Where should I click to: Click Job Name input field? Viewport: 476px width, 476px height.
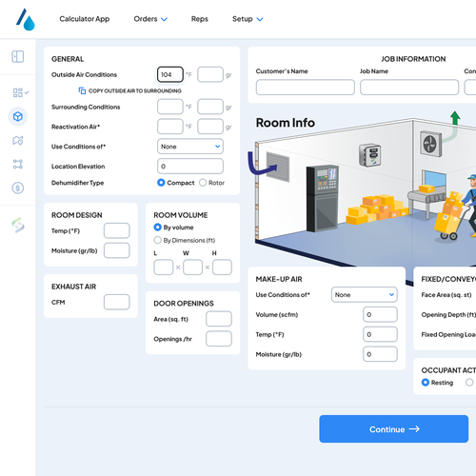409,88
